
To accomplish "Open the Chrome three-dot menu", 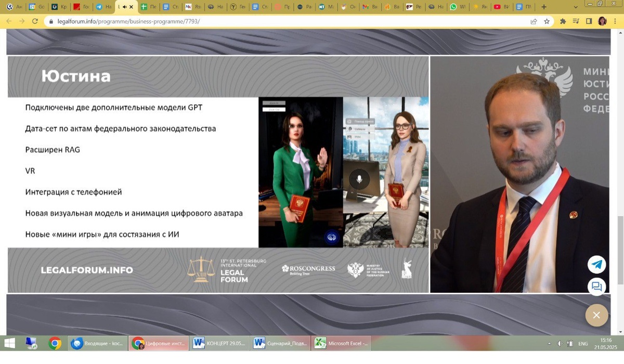I will (x=616, y=21).
